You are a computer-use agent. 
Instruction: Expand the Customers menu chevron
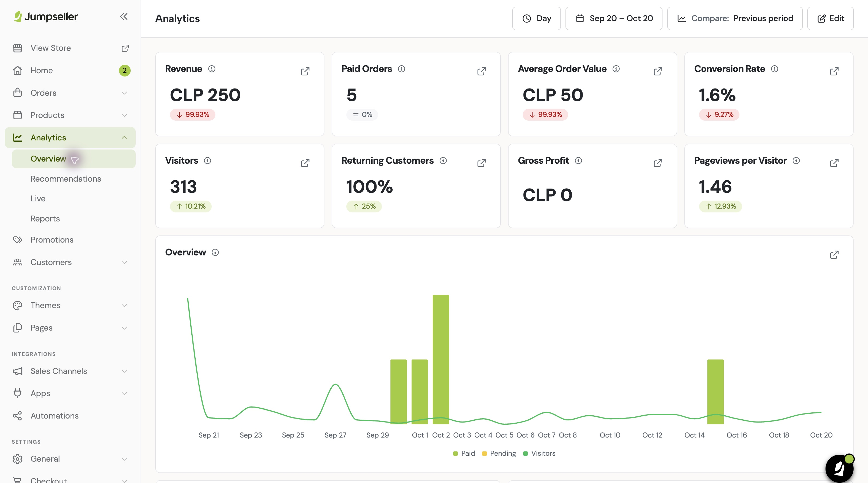coord(124,262)
